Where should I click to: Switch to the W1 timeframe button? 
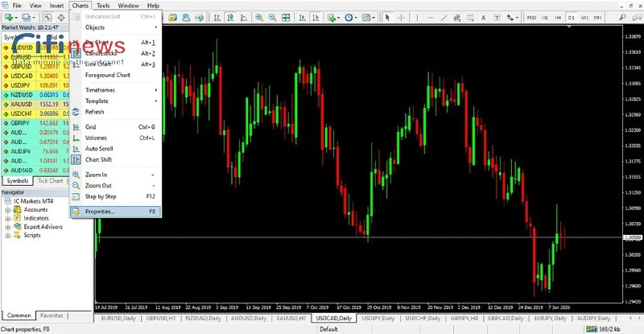[584, 18]
